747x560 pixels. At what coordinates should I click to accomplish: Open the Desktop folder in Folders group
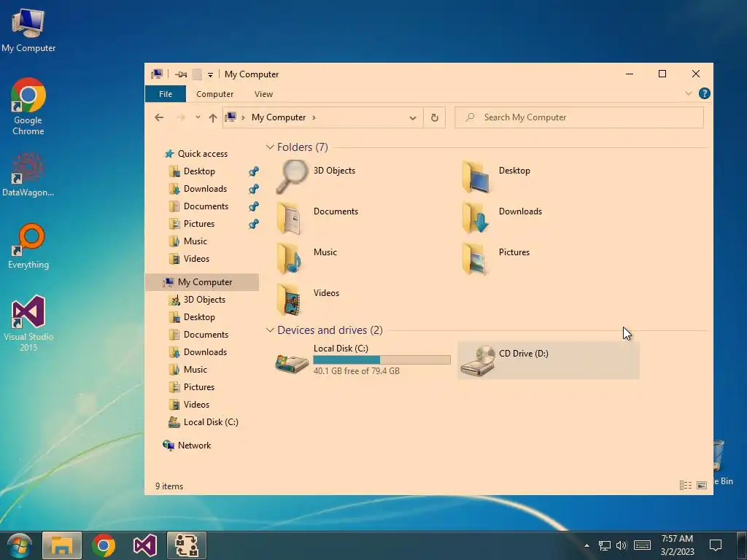[x=496, y=176]
